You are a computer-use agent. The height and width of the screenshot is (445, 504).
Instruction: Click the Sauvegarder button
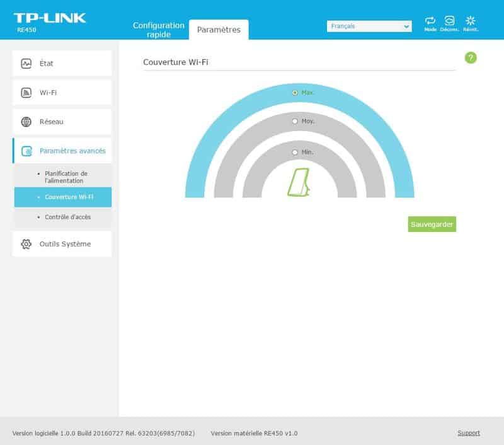[432, 224]
